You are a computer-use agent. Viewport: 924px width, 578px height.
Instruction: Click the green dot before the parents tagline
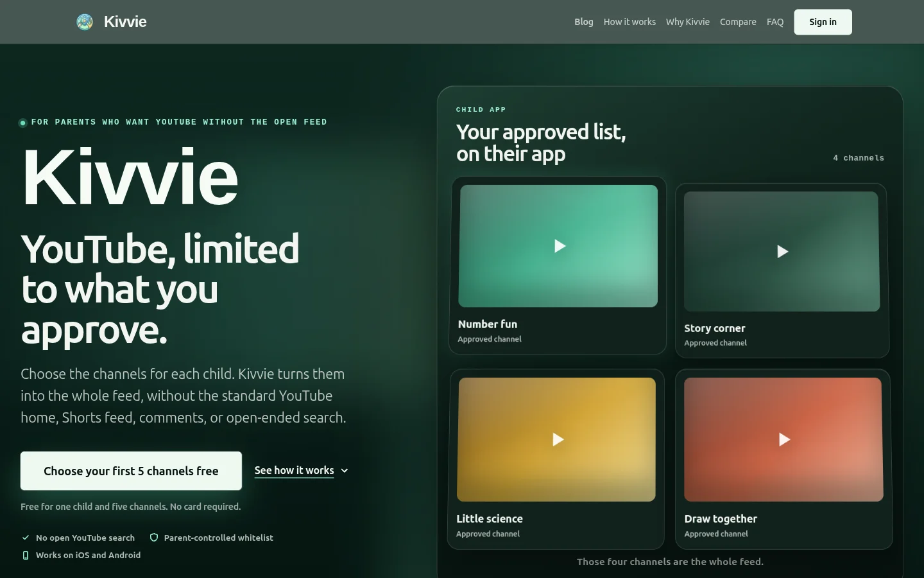pos(23,123)
